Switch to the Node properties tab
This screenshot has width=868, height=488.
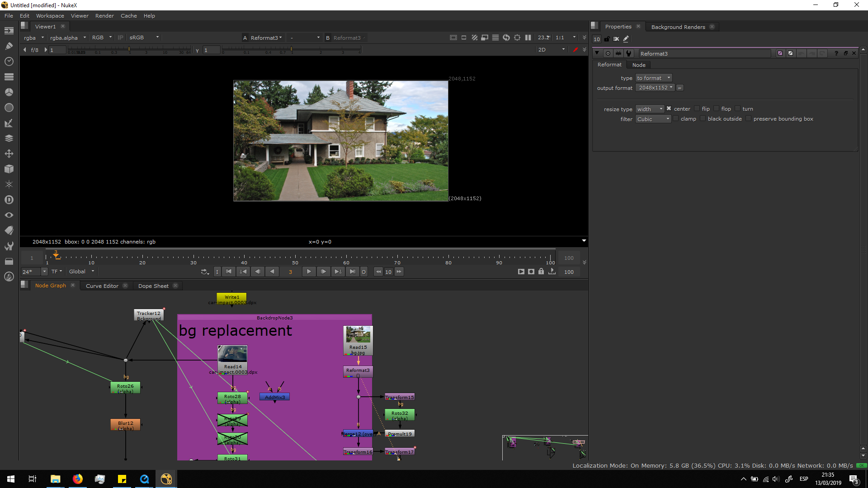(638, 65)
